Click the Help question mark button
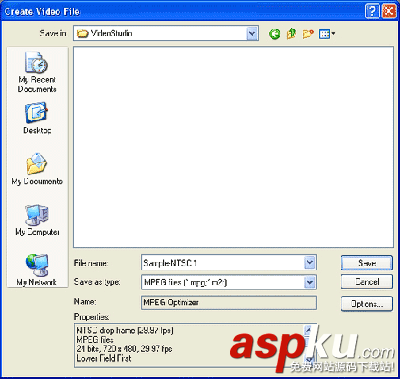 pyautogui.click(x=372, y=11)
